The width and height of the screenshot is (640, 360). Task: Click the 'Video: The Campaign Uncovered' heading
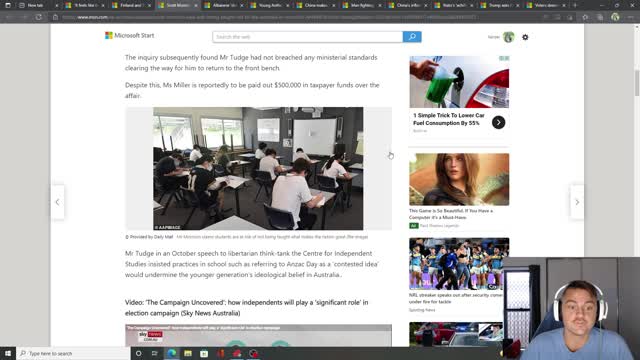click(247, 308)
